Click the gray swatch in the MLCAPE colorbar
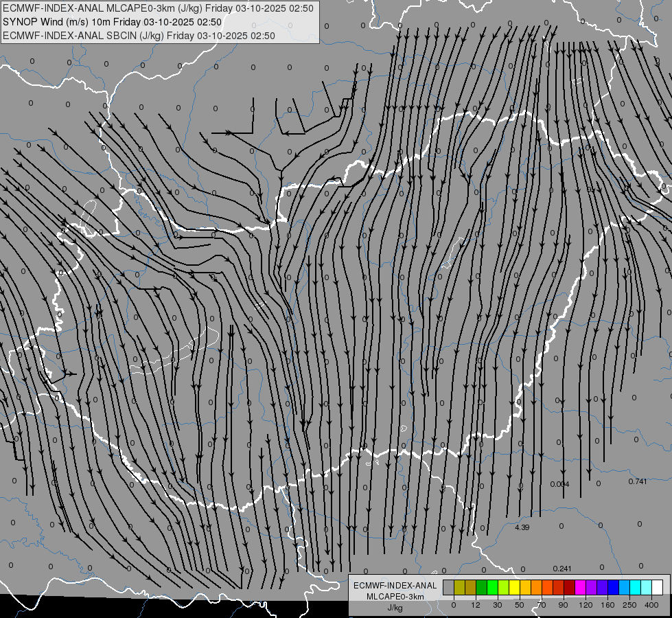Viewport: 672px width, 618px height. click(448, 587)
